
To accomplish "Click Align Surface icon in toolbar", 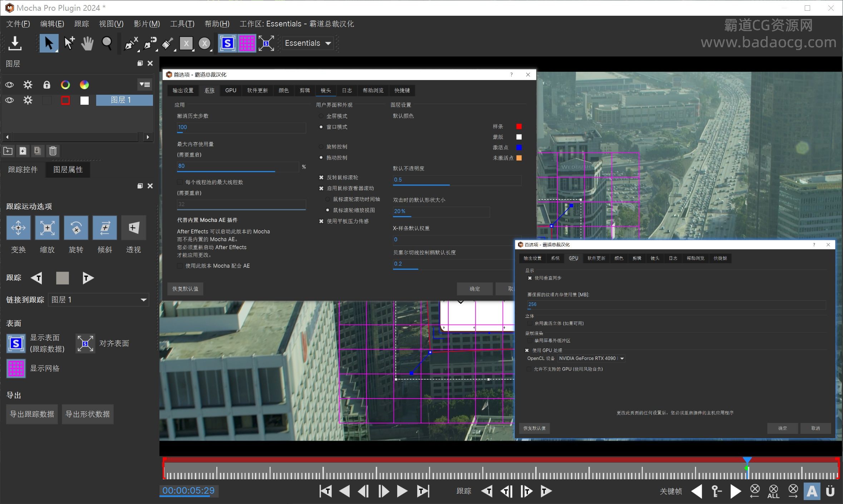I will tap(266, 43).
